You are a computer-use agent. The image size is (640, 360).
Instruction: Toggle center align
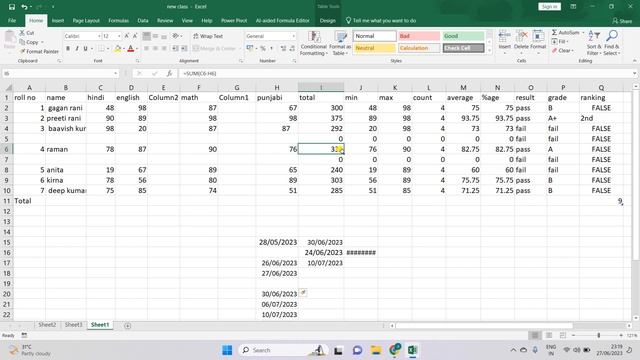[x=156, y=49]
